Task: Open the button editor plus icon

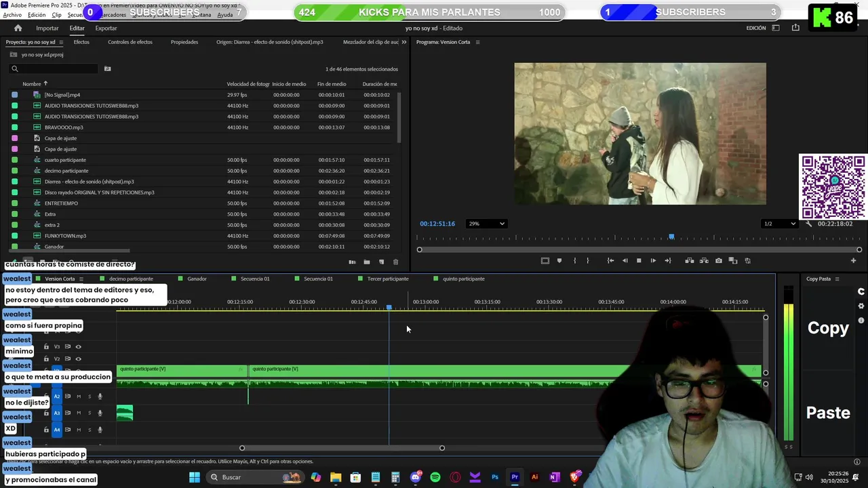Action: (x=854, y=260)
